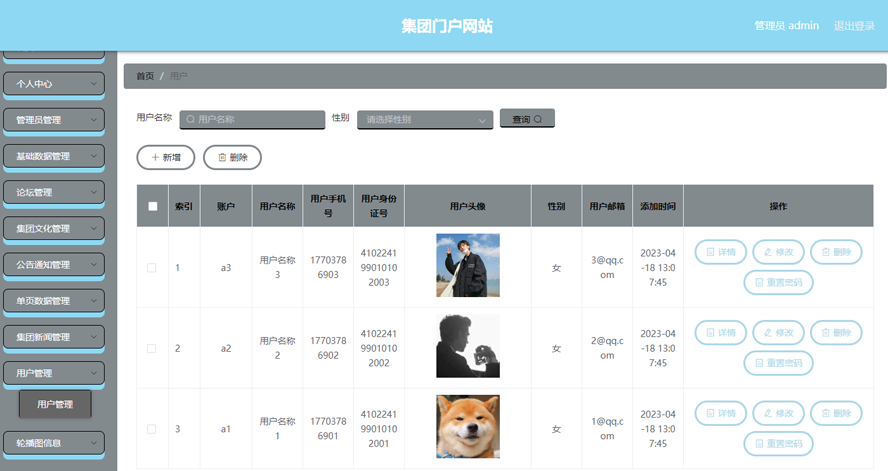
Task: Open 详情 for user a3
Action: pyautogui.click(x=720, y=252)
